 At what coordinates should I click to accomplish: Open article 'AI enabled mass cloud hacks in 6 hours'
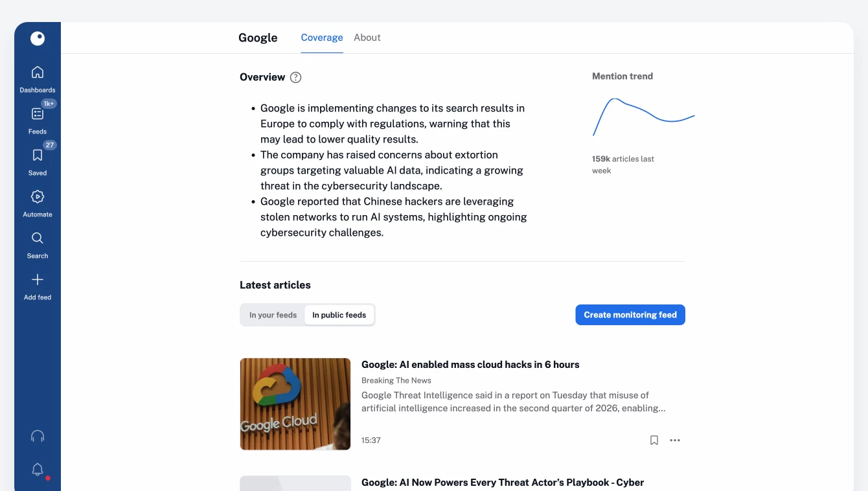(470, 365)
